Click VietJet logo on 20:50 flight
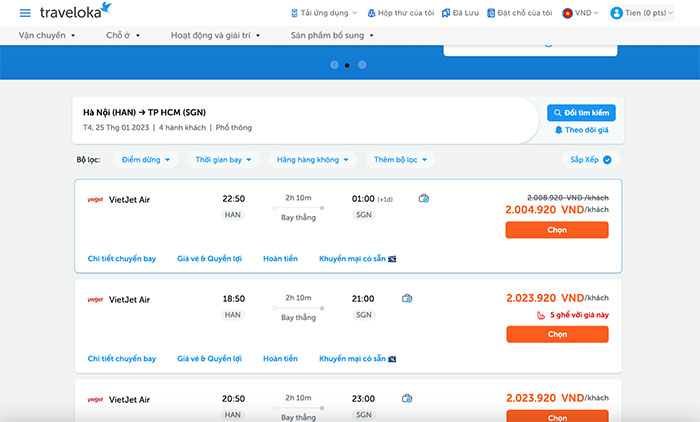700x422 pixels. pos(95,400)
